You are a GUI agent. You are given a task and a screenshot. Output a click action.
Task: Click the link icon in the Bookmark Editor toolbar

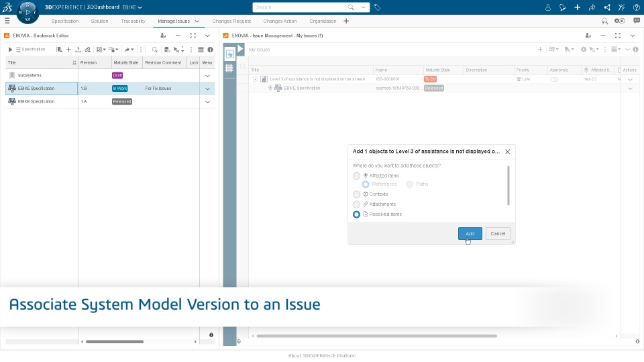(x=87, y=50)
